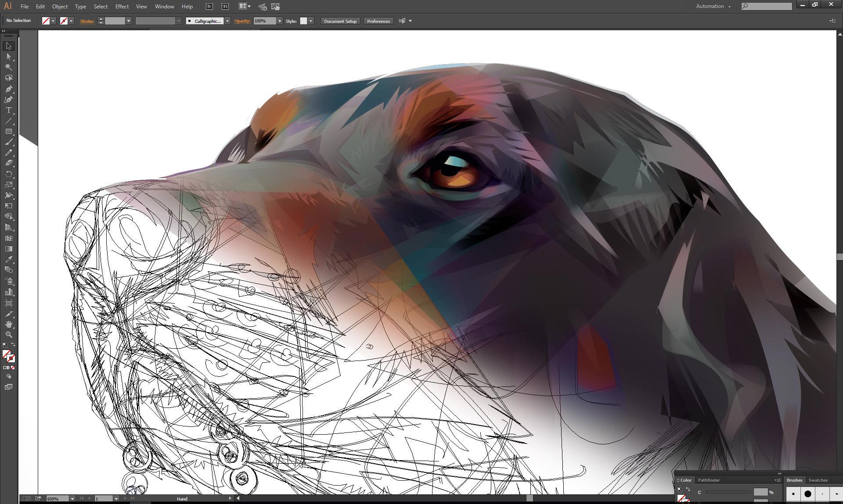Choose the Pen tool

coord(8,89)
